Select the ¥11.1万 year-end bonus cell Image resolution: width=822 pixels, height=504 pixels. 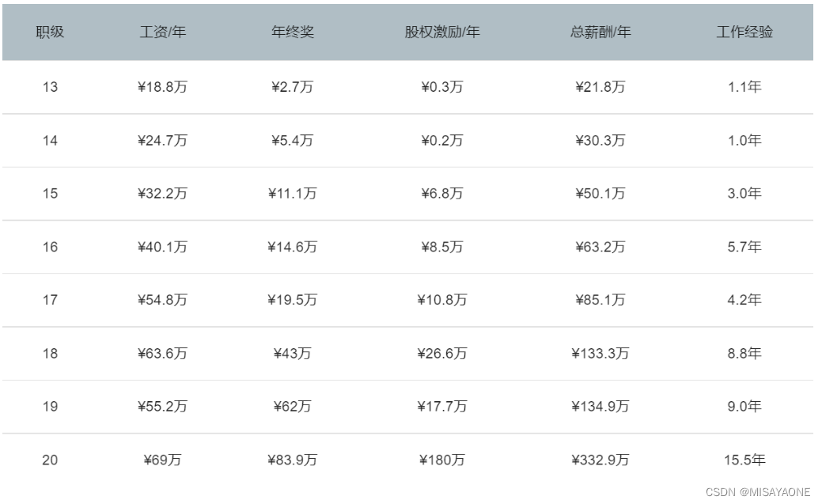[x=292, y=194]
